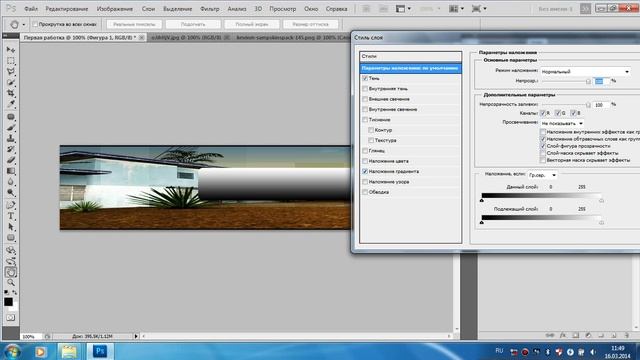Viewport: 640px width, 360px height.
Task: Toggle the R channel checkbox
Action: tap(542, 113)
